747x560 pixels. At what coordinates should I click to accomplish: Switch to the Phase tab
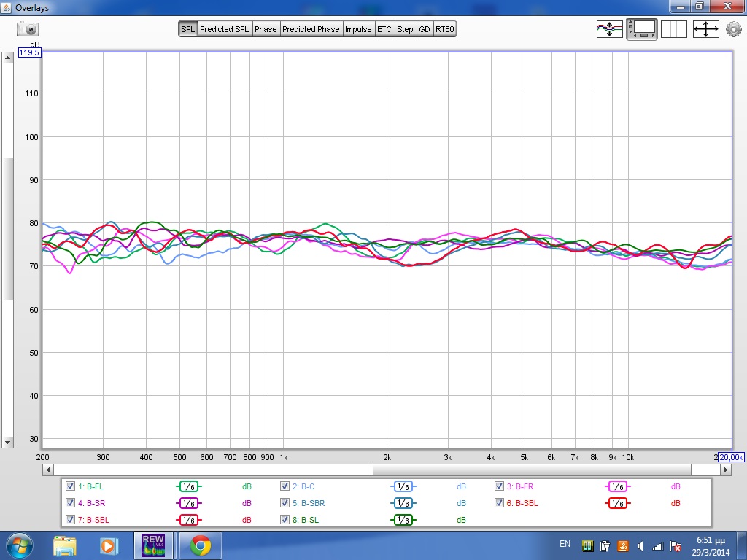click(x=266, y=29)
